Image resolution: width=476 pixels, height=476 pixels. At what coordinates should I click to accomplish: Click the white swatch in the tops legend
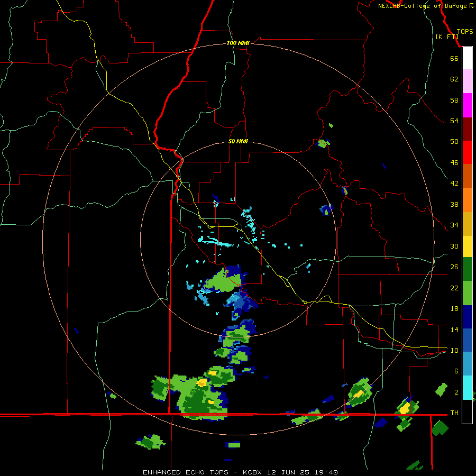click(467, 58)
